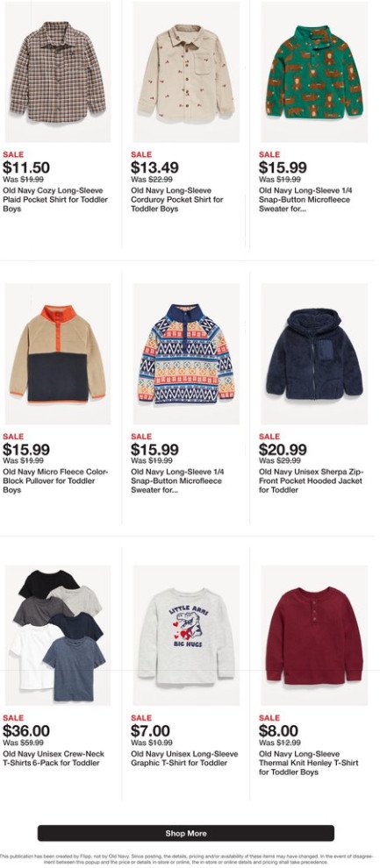Viewport: 380px width, 868px height.
Task: Open Unisex Long-Sleeve Graphic T-Shirt title
Action: pos(184,758)
